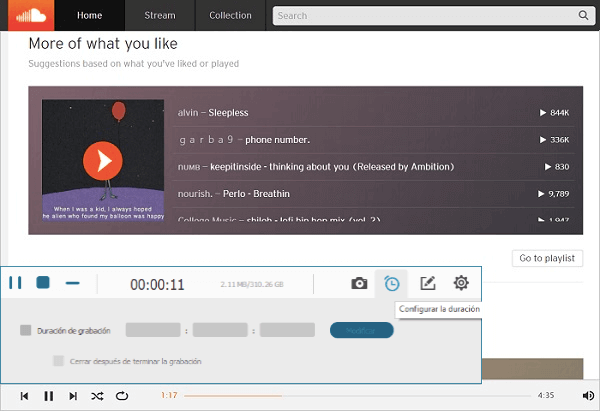Open the Collection tab
The height and width of the screenshot is (412, 600).
[230, 15]
